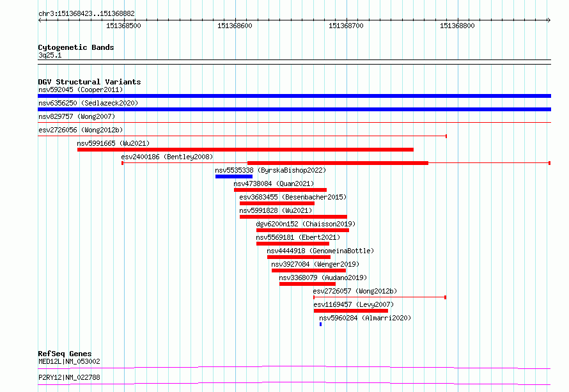Select the dgv6200n152 red bar
The height and width of the screenshot is (392, 569).
(x=302, y=230)
